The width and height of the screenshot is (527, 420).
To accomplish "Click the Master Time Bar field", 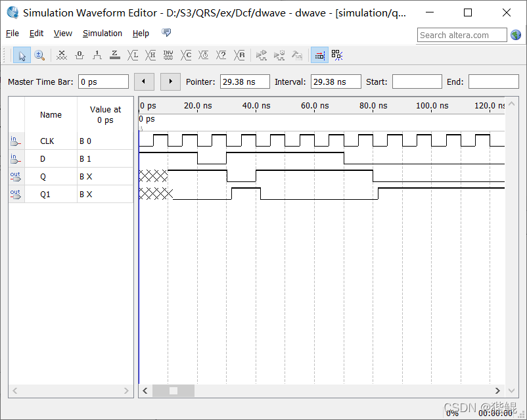I will click(103, 82).
